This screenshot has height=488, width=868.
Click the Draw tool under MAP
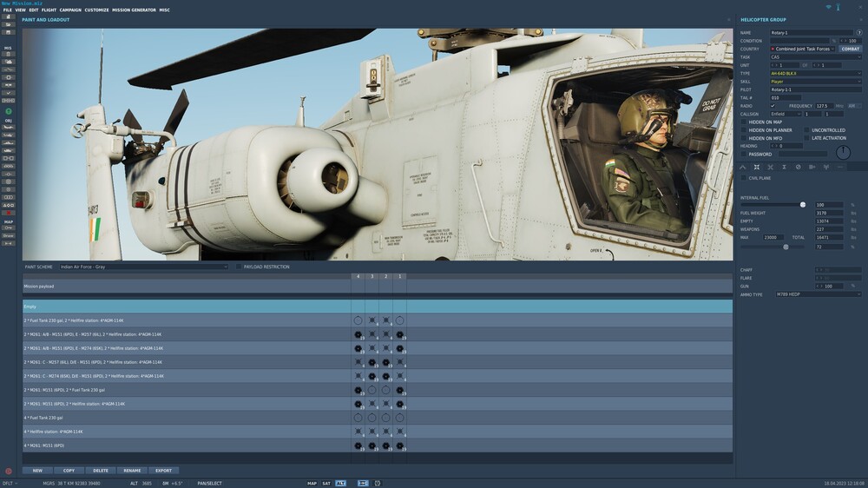coord(9,236)
